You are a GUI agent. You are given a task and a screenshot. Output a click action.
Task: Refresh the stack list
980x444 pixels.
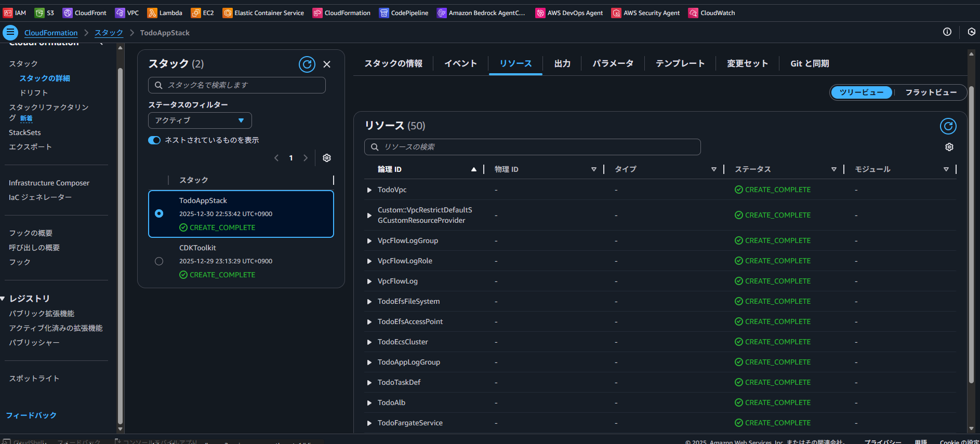(307, 64)
